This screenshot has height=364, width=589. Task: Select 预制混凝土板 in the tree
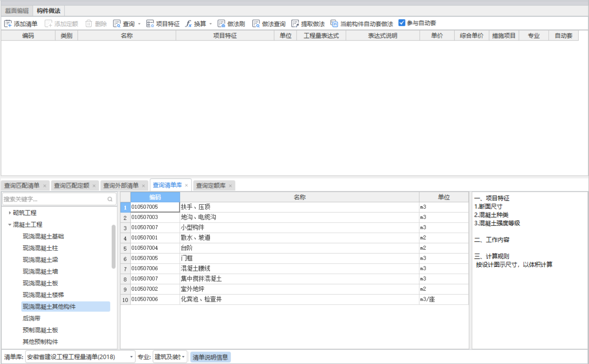[x=40, y=330]
